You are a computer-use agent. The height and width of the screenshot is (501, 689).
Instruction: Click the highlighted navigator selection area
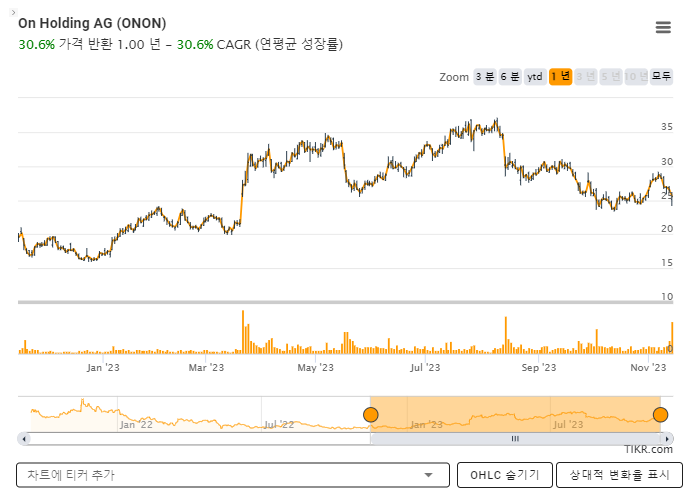(515, 414)
